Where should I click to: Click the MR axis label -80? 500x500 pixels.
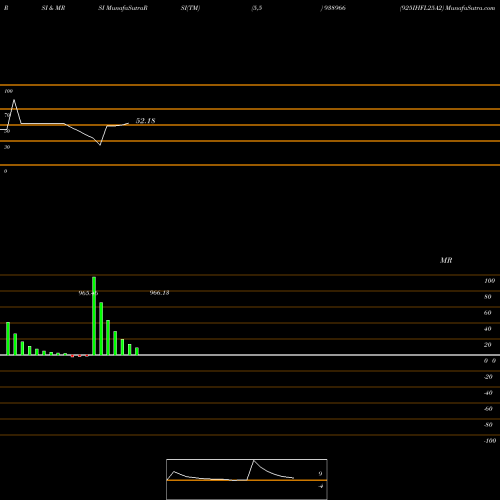pos(488,425)
